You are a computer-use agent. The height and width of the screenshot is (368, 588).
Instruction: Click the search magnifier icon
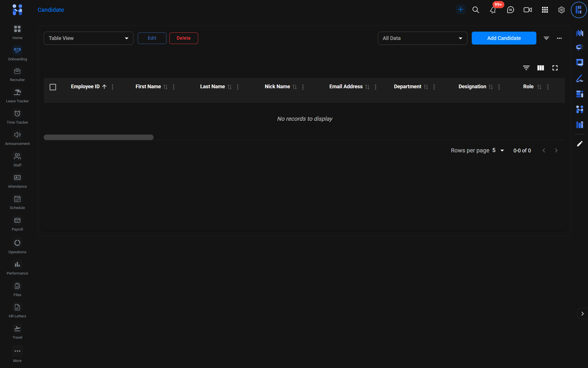[x=476, y=10]
